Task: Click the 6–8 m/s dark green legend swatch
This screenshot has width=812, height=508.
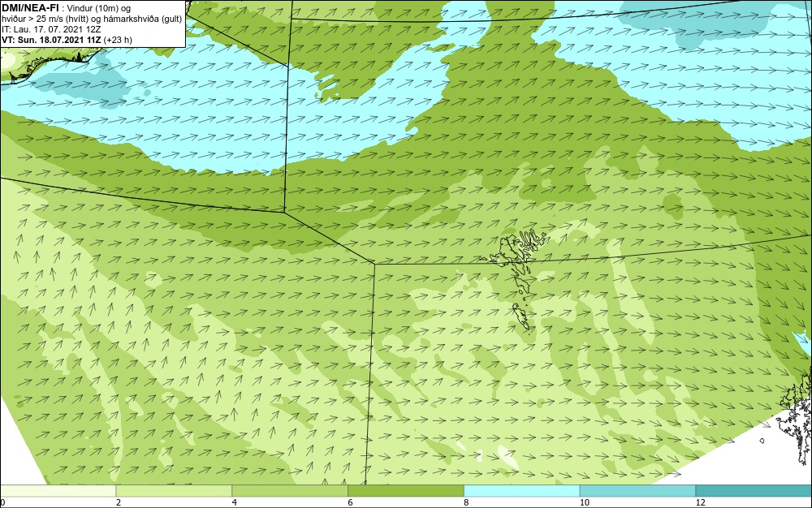Action: tap(406, 491)
